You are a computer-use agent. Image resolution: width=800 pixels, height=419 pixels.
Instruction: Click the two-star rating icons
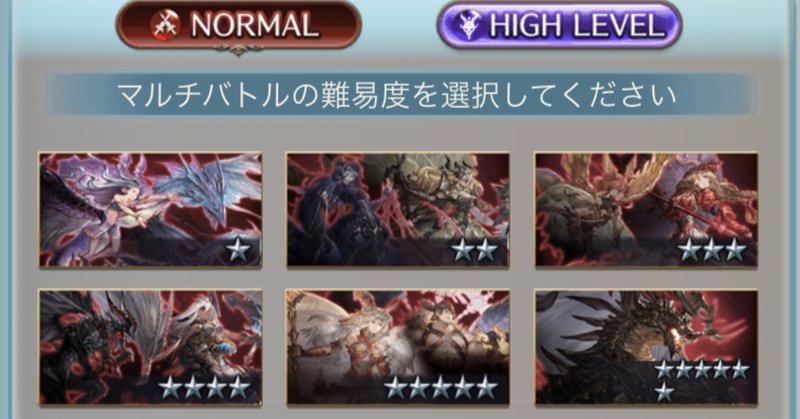[475, 250]
